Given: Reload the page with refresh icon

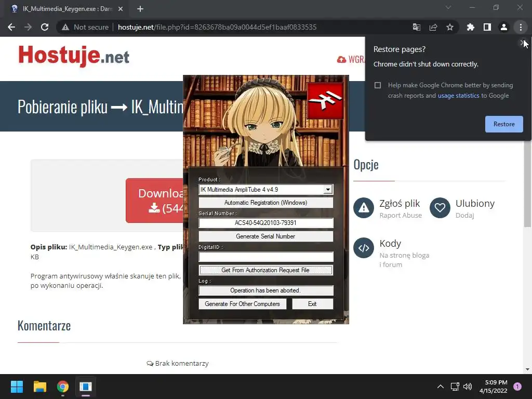Looking at the screenshot, I should click(45, 27).
